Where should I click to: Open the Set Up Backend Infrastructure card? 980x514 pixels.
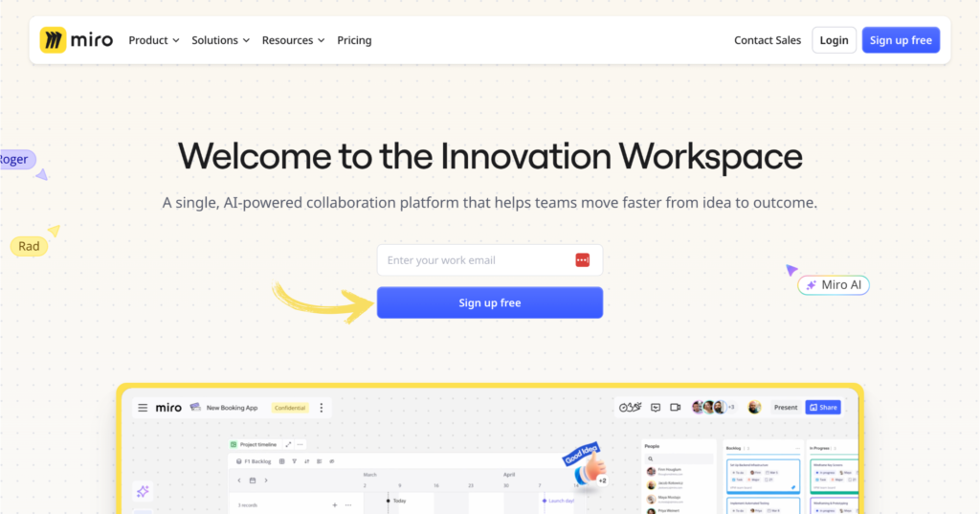[x=763, y=475]
